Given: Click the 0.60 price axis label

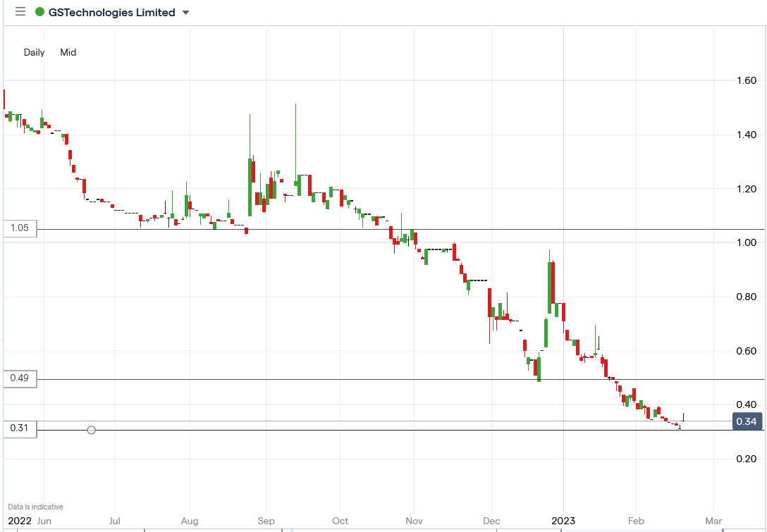Looking at the screenshot, I should (x=747, y=351).
